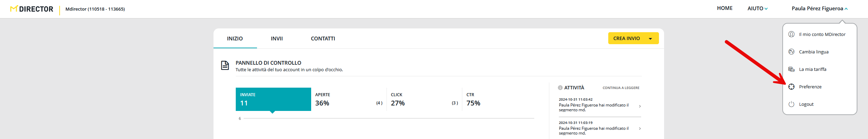Select the INVIATE statistics tile

click(x=273, y=99)
